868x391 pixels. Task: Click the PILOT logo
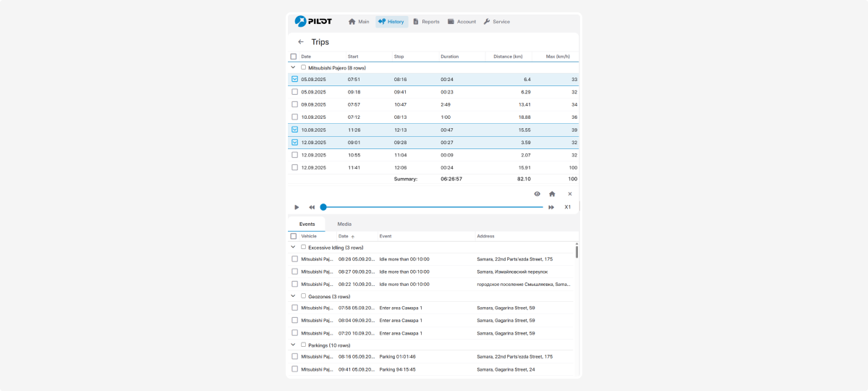coord(313,21)
